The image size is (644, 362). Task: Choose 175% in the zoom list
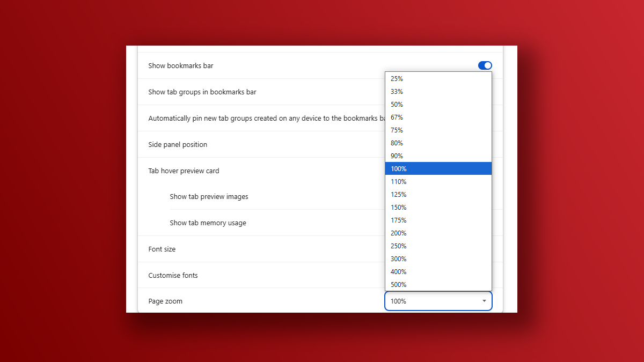pos(438,220)
